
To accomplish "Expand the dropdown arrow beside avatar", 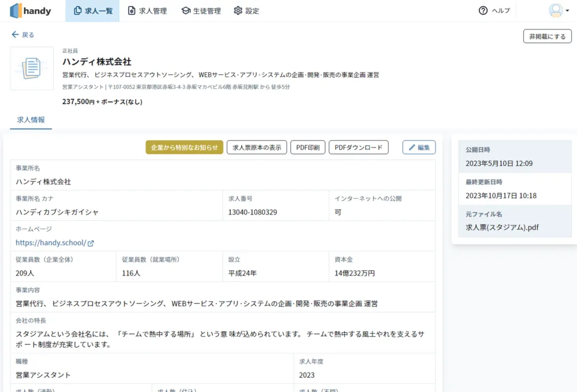I will coord(567,10).
